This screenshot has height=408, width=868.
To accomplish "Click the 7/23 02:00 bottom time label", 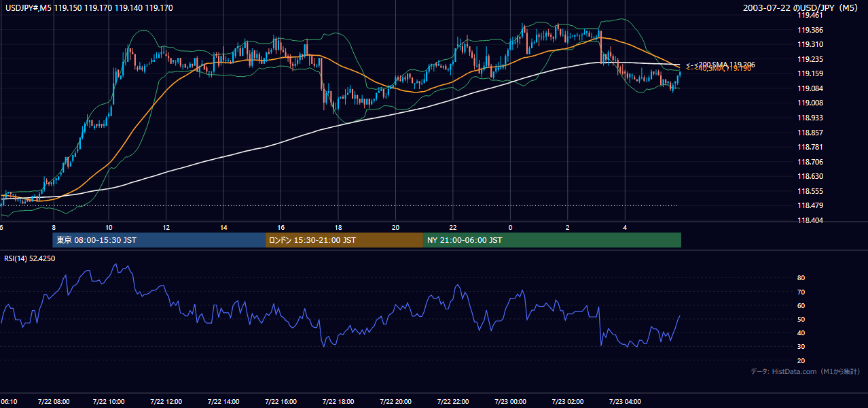I will click(x=568, y=402).
